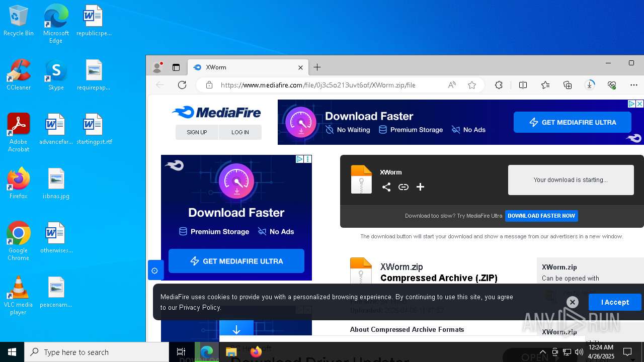The height and width of the screenshot is (362, 644).
Task: Accept cookies with I Accept button
Action: (x=615, y=302)
